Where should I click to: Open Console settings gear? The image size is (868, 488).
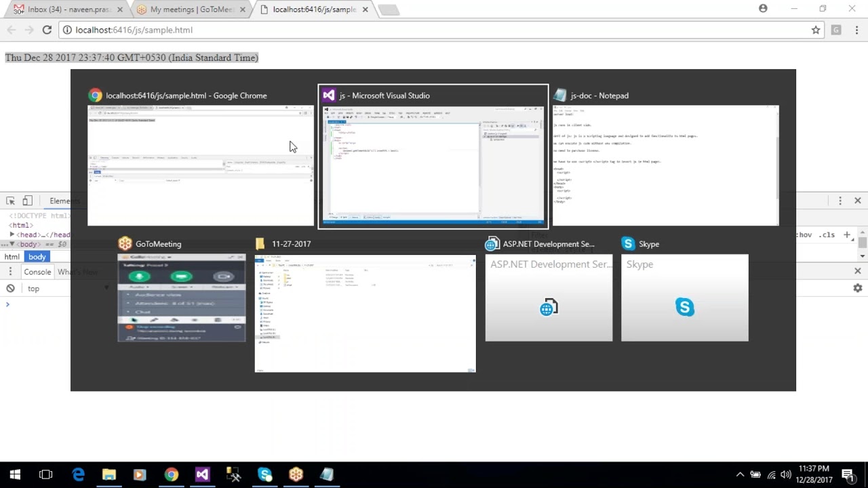[858, 288]
